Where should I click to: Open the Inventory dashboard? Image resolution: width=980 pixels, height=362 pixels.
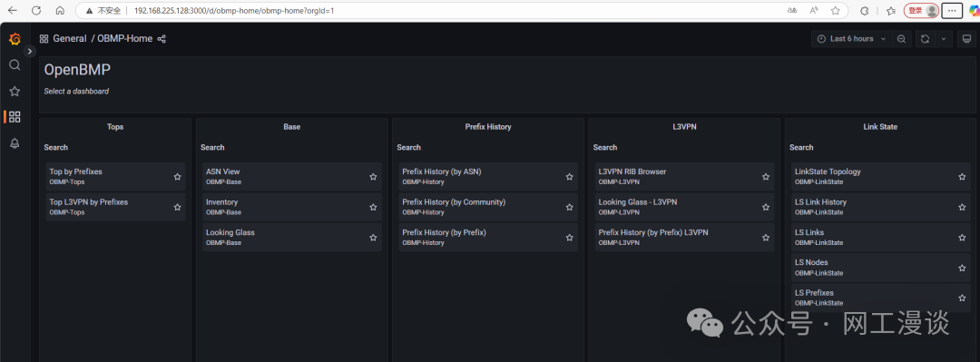(292, 207)
